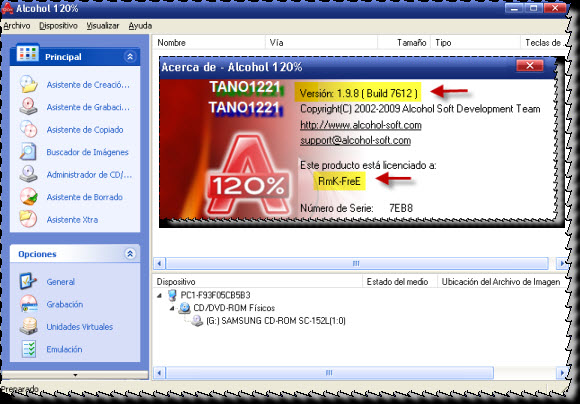The height and width of the screenshot is (404, 580).
Task: Launch Asistente de Borrado link
Action: [x=85, y=197]
